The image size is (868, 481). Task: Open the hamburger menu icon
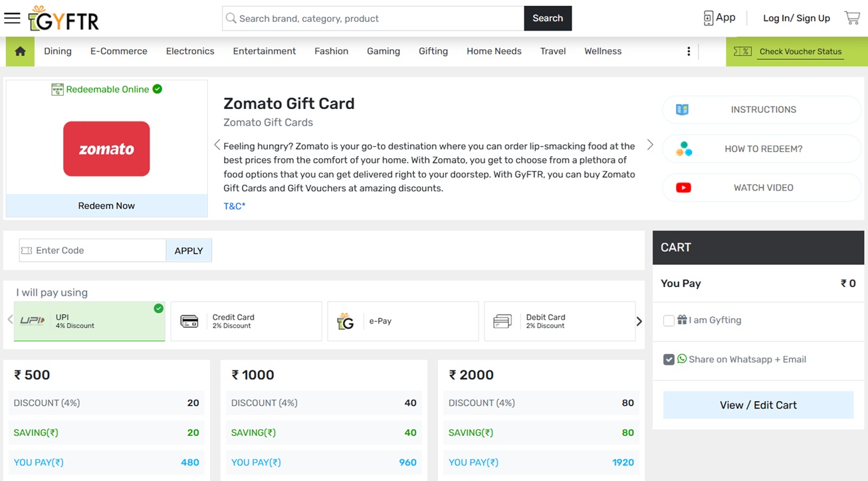coord(12,18)
